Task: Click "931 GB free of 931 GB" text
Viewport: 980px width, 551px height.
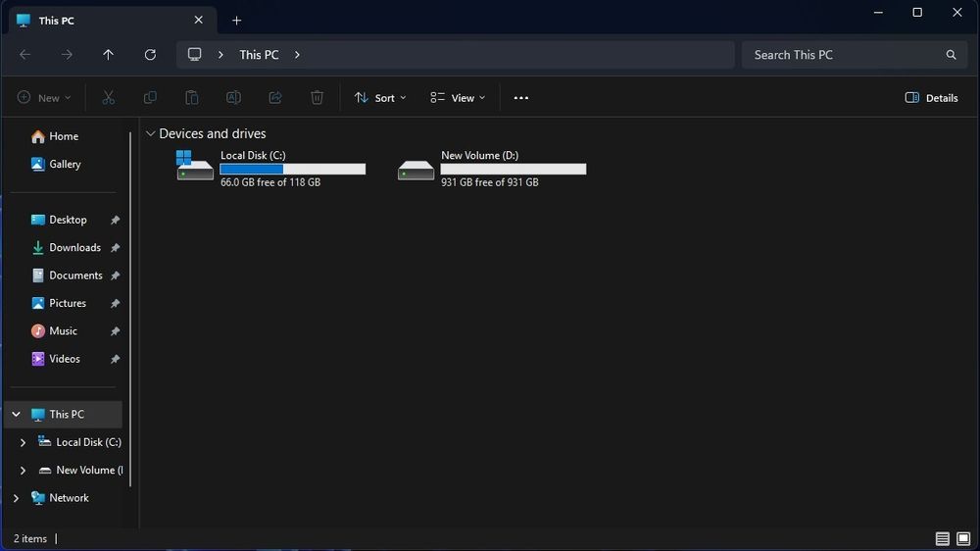Action: coord(489,182)
